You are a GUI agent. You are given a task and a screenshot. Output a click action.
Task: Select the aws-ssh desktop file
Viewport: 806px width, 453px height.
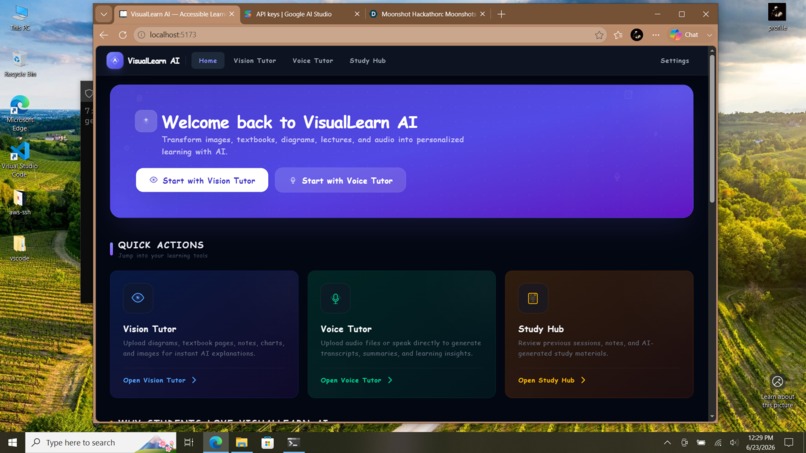[20, 202]
